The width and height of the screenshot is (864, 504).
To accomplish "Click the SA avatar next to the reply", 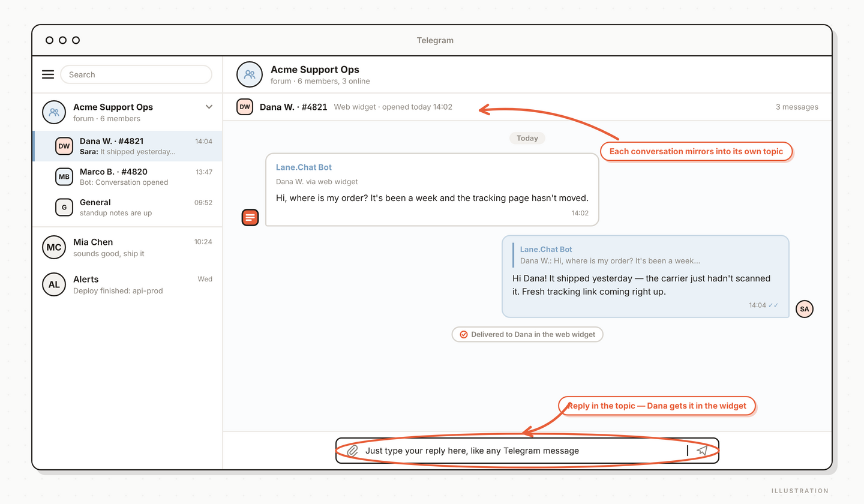I will pyautogui.click(x=805, y=309).
